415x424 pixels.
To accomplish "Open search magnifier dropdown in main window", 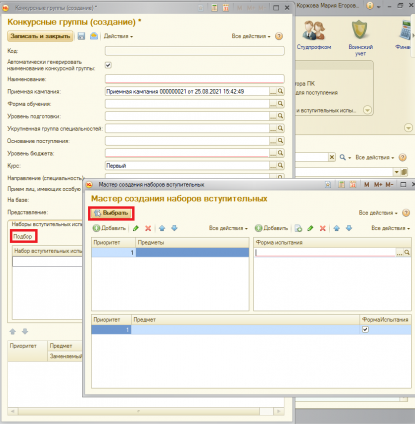I will 345,157.
